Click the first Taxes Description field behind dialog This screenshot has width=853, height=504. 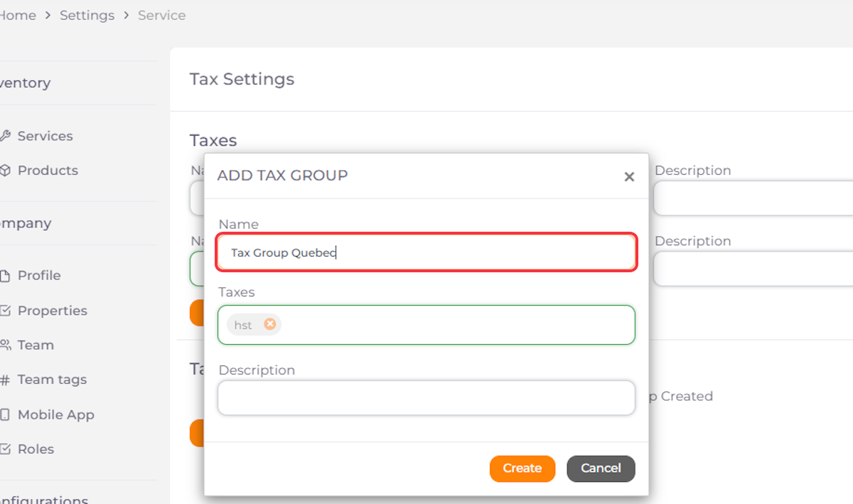pyautogui.click(x=753, y=198)
